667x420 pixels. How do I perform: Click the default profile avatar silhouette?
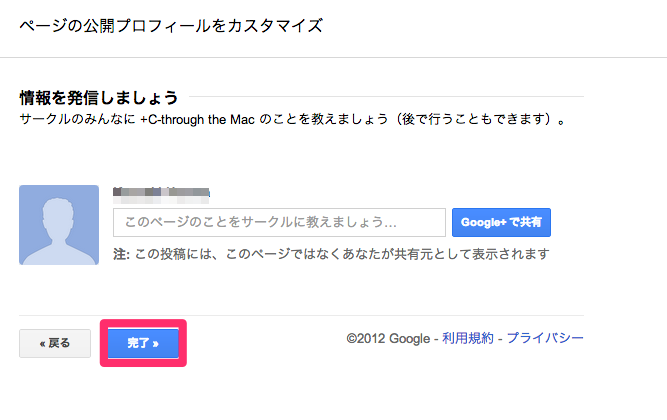[59, 225]
